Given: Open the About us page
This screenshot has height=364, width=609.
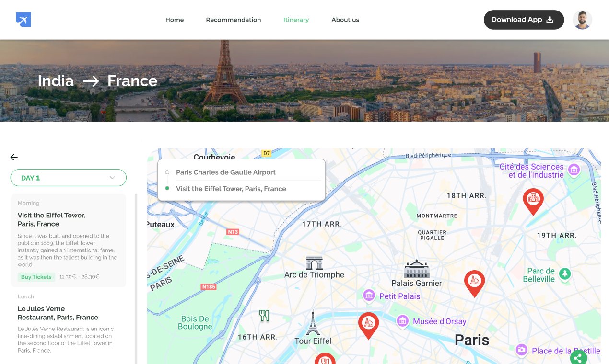Looking at the screenshot, I should coord(345,20).
